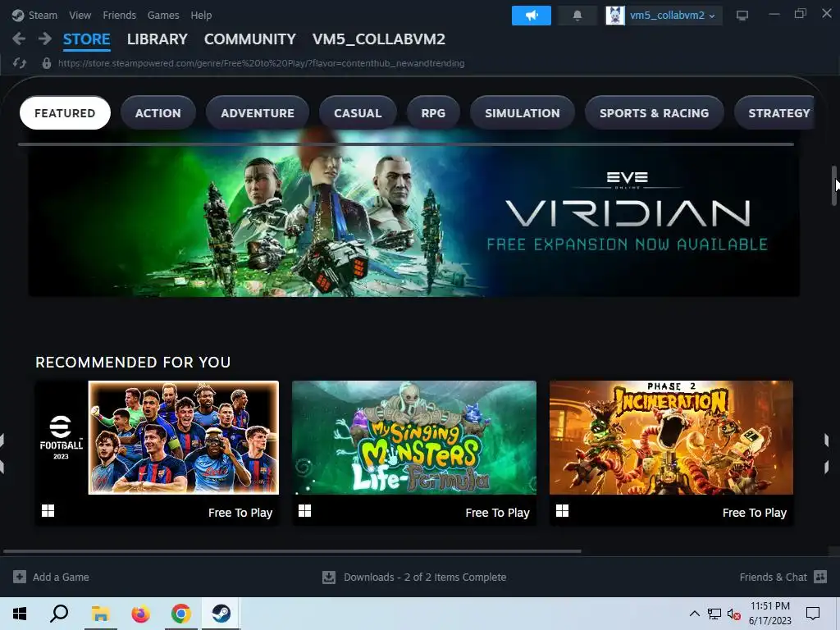The image size is (840, 630).
Task: Click the store URL address field
Action: (x=261, y=63)
